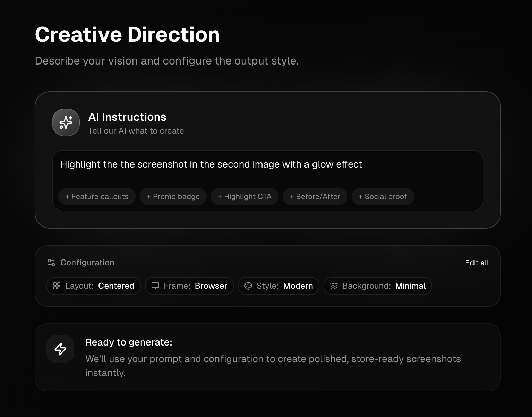Enable the Social proof suggestion

tap(383, 196)
